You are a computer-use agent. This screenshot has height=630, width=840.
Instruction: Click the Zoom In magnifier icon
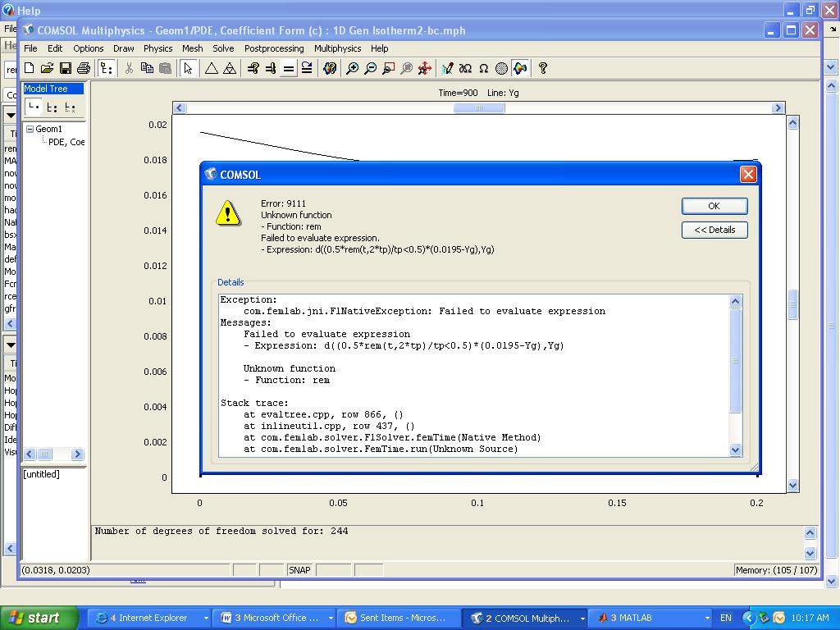pos(353,69)
